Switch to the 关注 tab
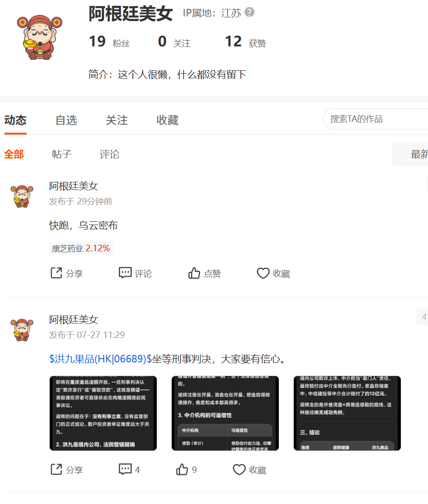428x504 pixels. point(117,120)
